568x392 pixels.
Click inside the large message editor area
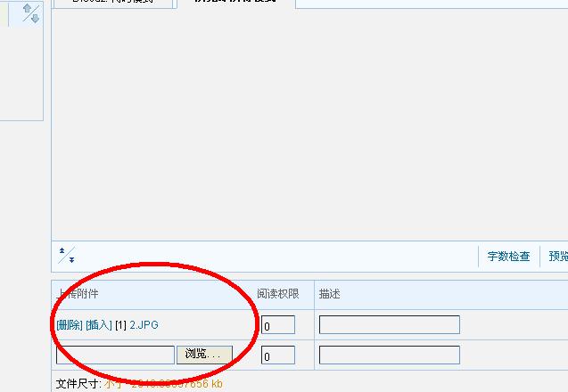click(x=309, y=124)
